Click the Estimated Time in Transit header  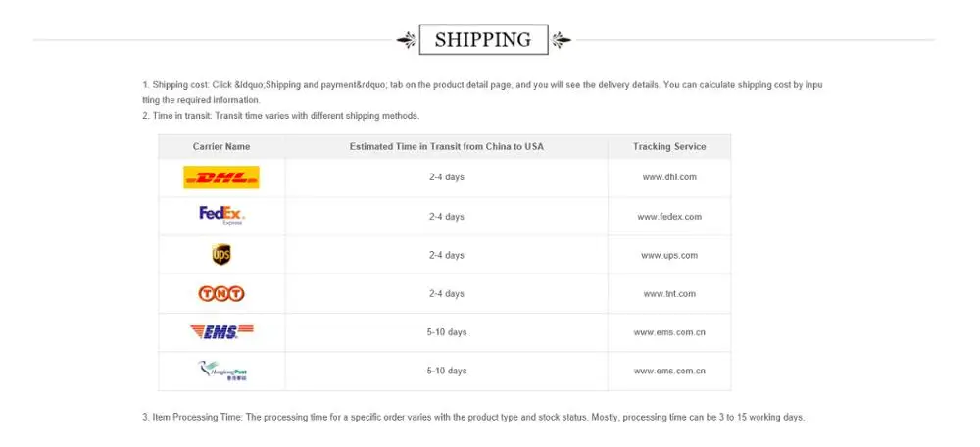tap(446, 146)
